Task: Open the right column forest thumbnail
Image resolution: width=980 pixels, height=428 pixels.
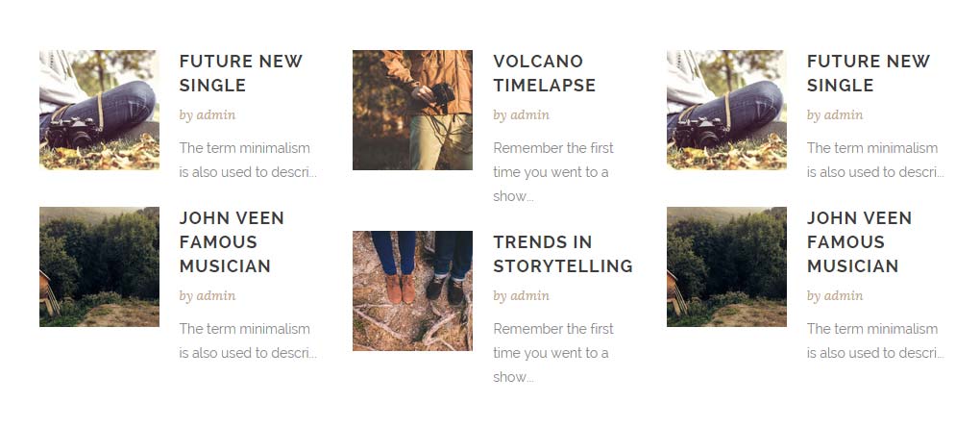Action: pyautogui.click(x=726, y=266)
